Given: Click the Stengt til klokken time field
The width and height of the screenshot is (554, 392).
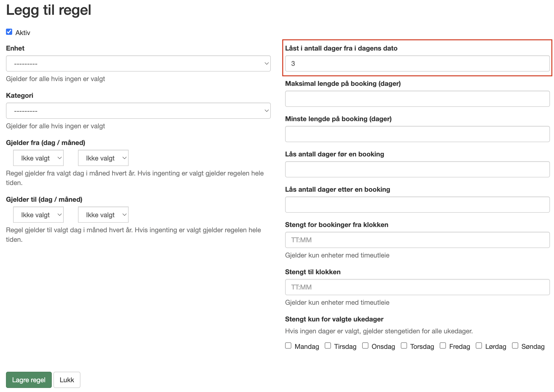Looking at the screenshot, I should (x=417, y=287).
